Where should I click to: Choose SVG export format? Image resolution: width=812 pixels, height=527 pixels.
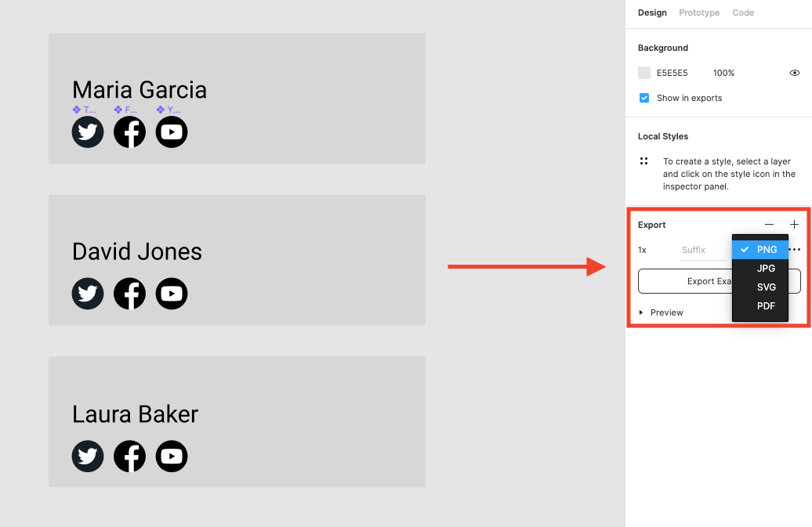pyautogui.click(x=760, y=287)
